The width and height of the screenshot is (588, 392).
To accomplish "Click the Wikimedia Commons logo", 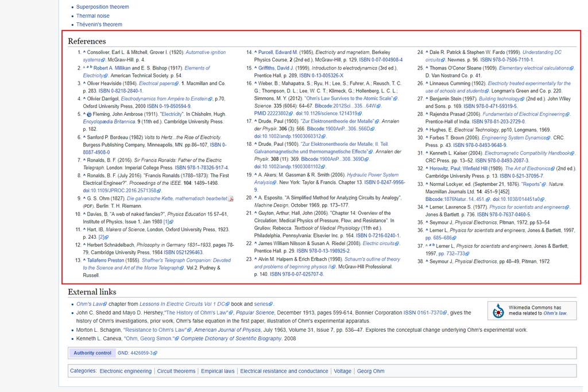I will 498,311.
